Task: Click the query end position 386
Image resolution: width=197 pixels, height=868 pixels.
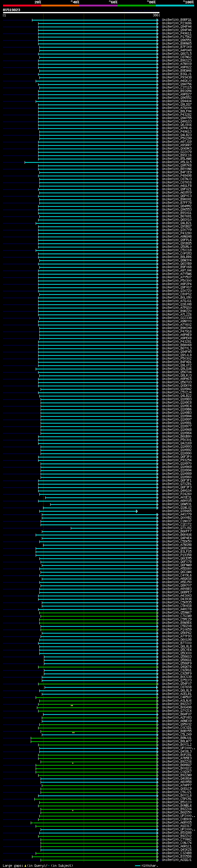Action: point(155,15)
